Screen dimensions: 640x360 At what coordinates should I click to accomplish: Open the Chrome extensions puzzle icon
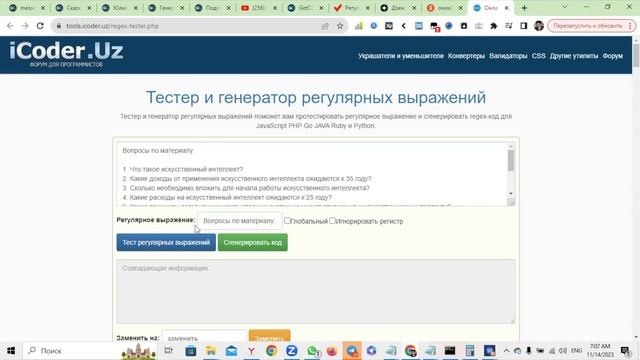click(493, 26)
